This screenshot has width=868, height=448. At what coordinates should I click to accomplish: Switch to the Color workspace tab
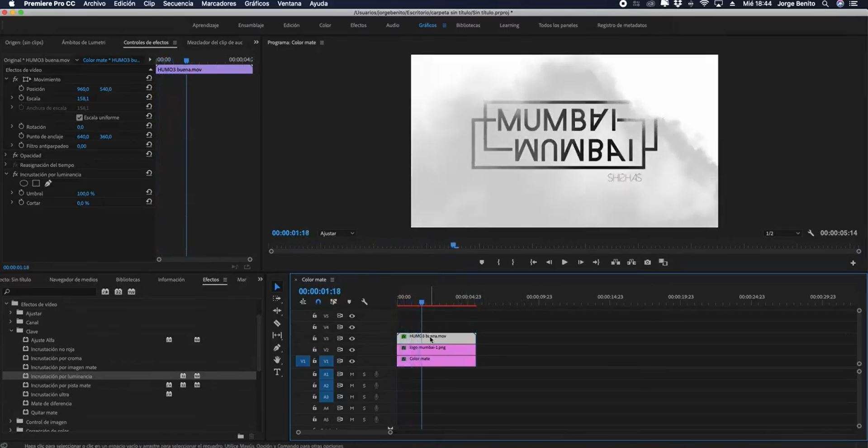pos(325,25)
